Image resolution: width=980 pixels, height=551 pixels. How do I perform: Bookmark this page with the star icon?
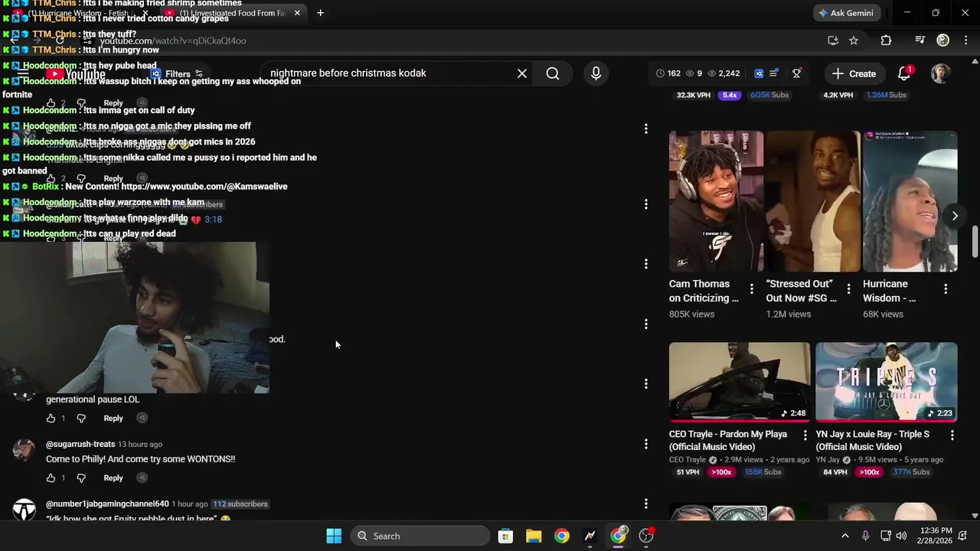click(x=854, y=41)
